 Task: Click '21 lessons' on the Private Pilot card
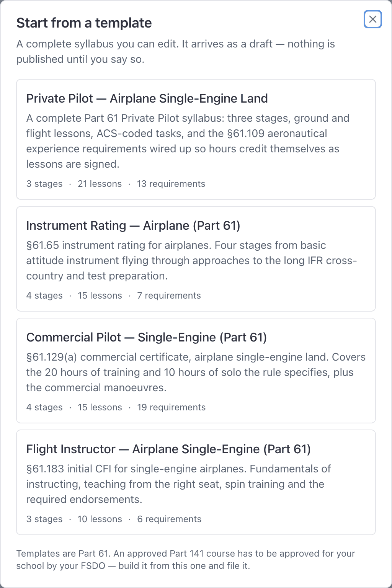[100, 184]
